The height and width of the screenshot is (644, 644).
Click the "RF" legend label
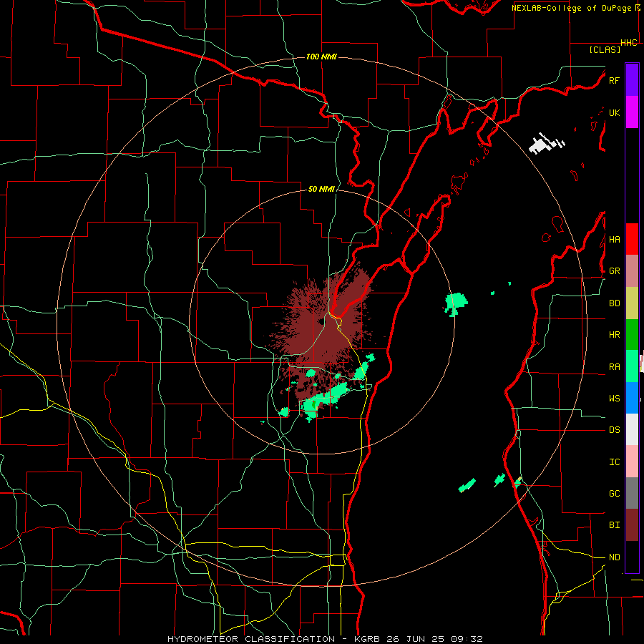[614, 80]
